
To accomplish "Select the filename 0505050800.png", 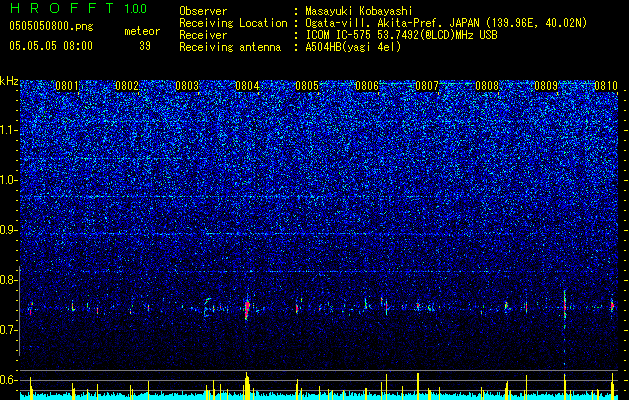I will [x=51, y=27].
